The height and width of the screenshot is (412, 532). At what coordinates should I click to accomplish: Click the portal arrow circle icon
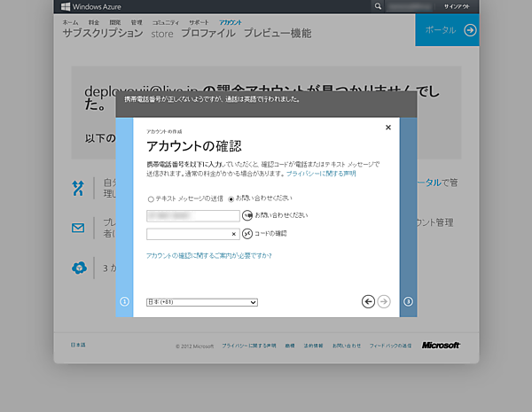470,30
